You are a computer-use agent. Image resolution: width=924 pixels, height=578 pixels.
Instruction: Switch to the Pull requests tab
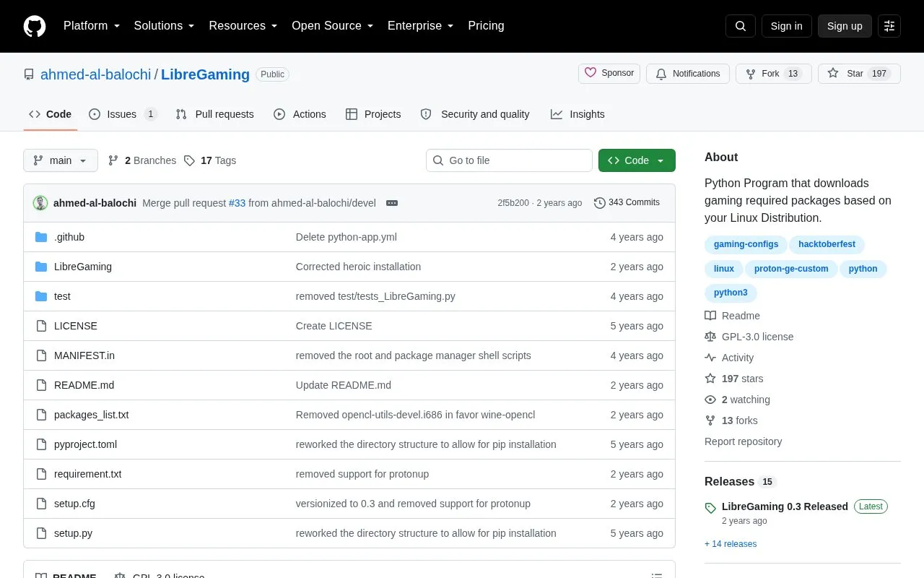(214, 114)
